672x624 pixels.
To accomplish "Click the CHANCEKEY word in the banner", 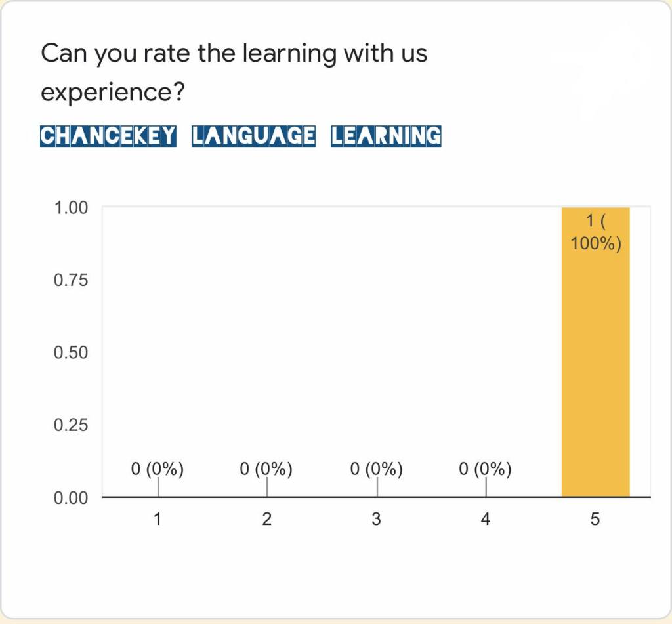I will pyautogui.click(x=108, y=136).
